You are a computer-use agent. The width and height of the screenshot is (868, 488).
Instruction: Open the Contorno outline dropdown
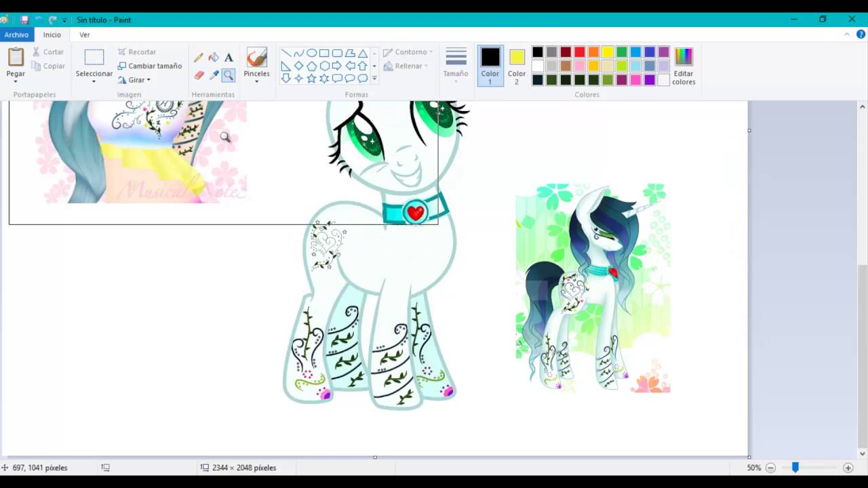click(408, 52)
